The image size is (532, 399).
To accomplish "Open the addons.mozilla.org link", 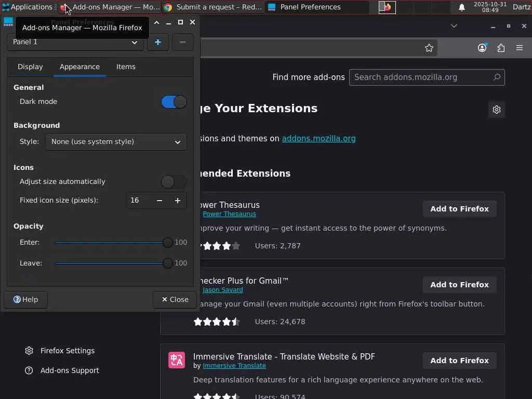I will pos(318,139).
